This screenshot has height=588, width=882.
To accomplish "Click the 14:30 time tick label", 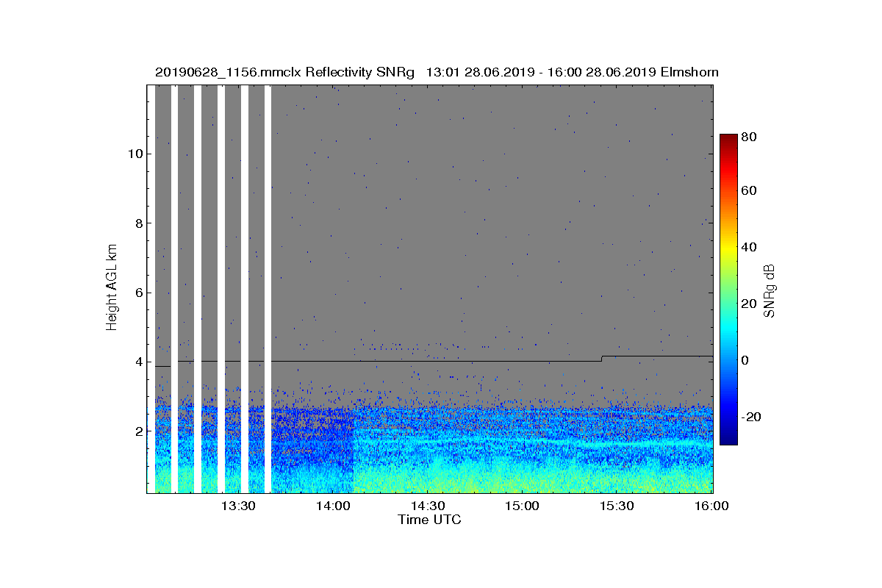I will 429,506.
